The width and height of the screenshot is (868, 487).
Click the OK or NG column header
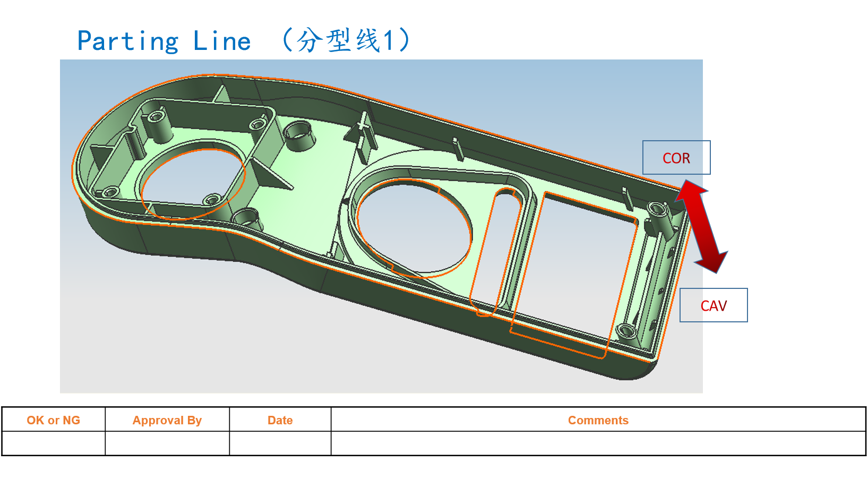coord(53,420)
